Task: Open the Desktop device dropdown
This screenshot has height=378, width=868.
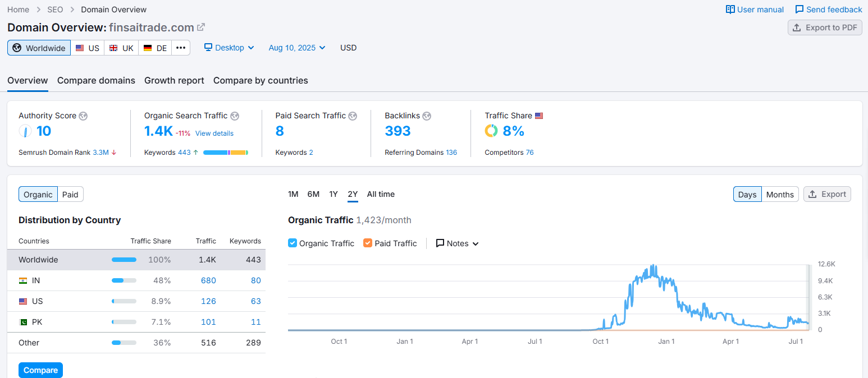Action: tap(229, 48)
